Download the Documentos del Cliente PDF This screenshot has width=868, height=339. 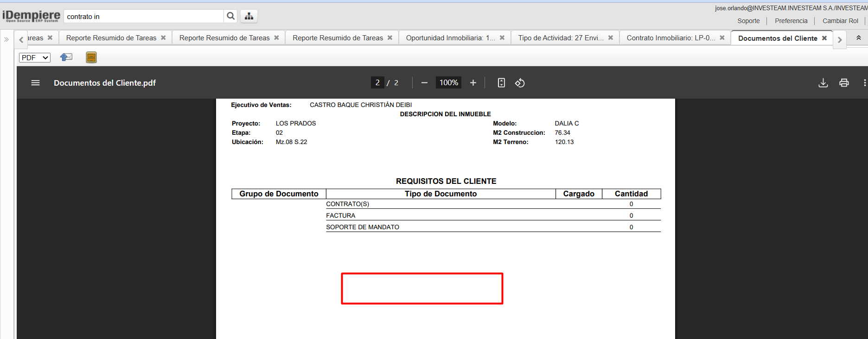[x=823, y=83]
